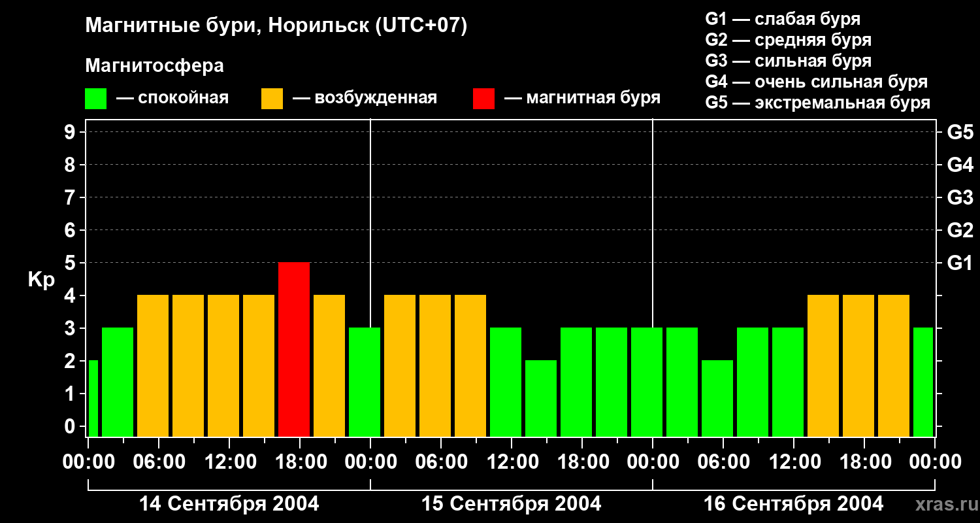Click the title 'Магнитные бури, Норильск (UTC+07)'
980x523 pixels.
[x=276, y=26]
